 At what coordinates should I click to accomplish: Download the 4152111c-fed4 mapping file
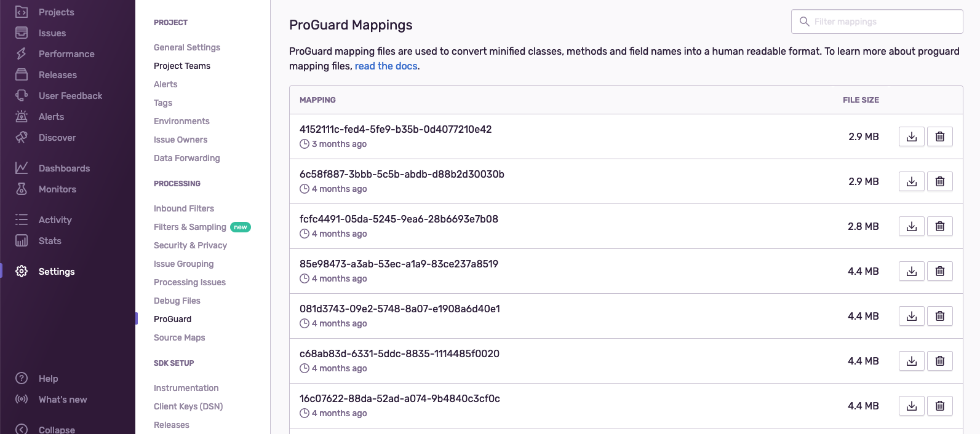click(911, 136)
